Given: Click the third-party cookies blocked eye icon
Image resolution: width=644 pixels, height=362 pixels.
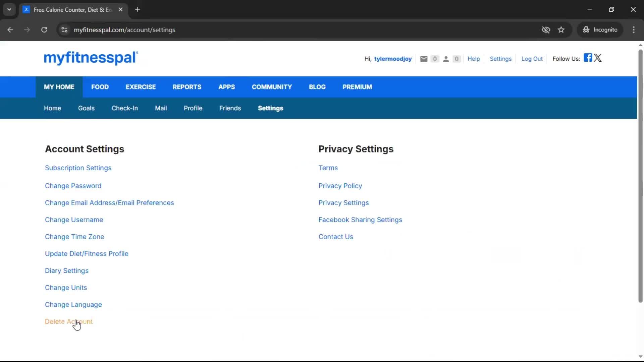Looking at the screenshot, I should point(546,30).
